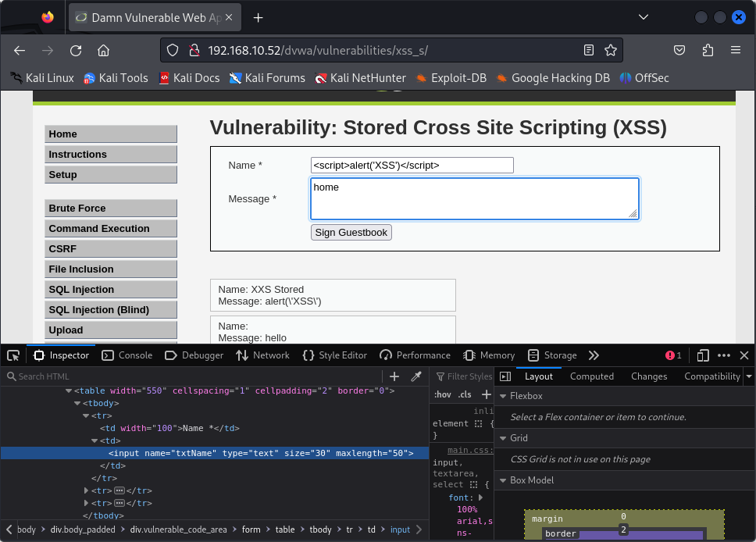This screenshot has height=542, width=756.
Task: Click the Filter Styles field
Action: click(x=464, y=376)
